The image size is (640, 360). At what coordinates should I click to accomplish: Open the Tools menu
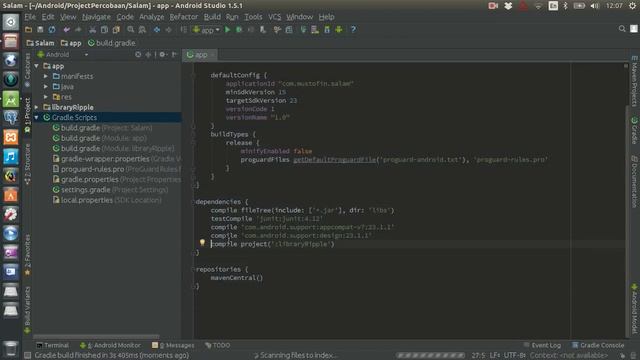click(x=253, y=17)
